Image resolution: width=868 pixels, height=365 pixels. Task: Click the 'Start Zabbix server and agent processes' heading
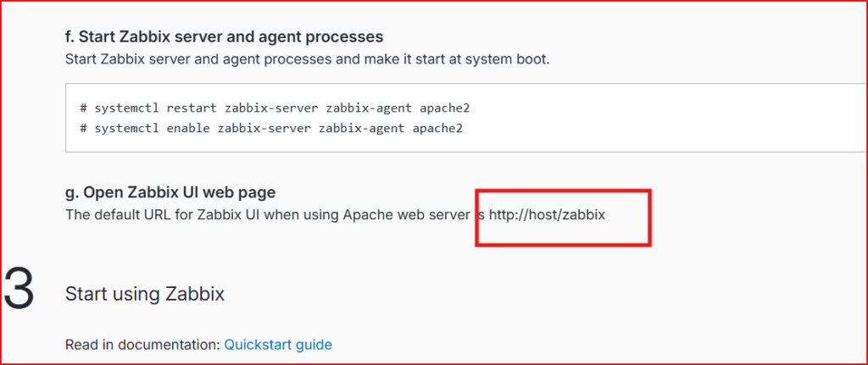(224, 37)
